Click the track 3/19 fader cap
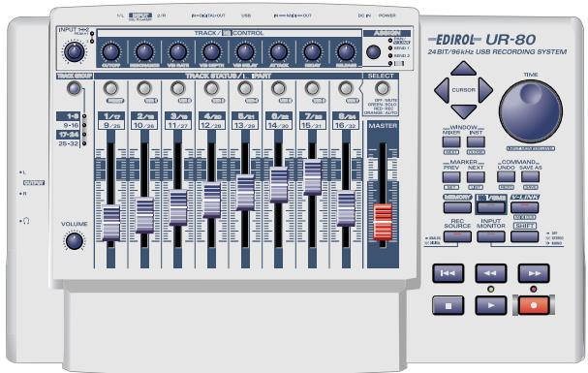The image size is (588, 373). point(178,208)
